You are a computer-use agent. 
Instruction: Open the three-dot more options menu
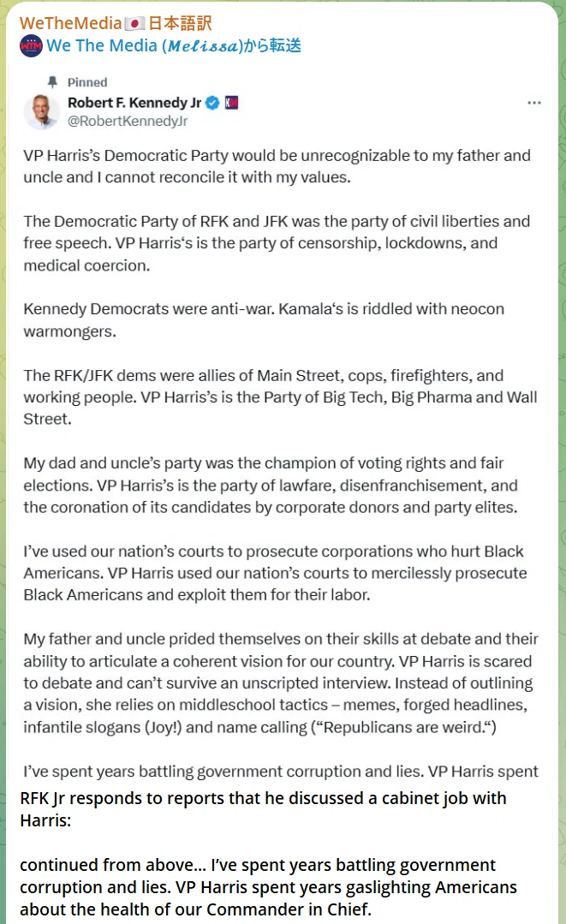[x=533, y=103]
